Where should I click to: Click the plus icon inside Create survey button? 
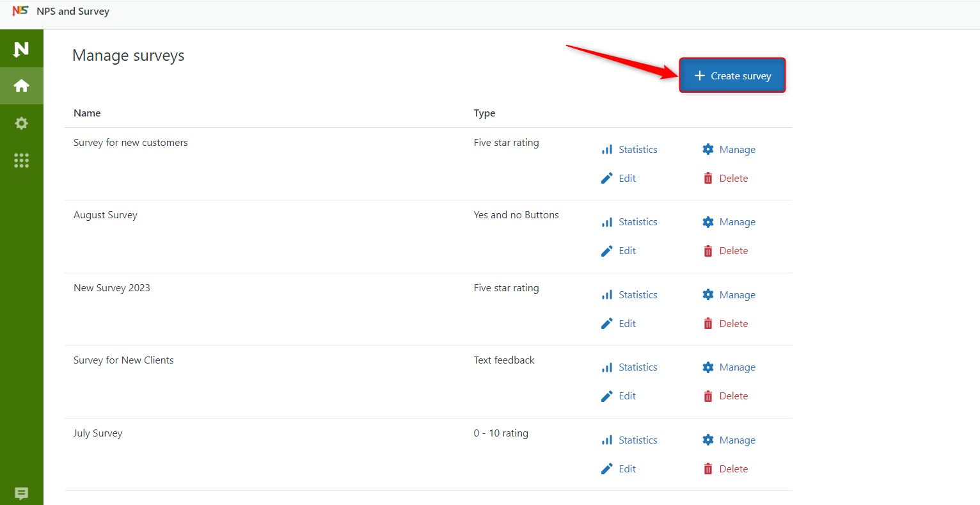click(x=700, y=75)
